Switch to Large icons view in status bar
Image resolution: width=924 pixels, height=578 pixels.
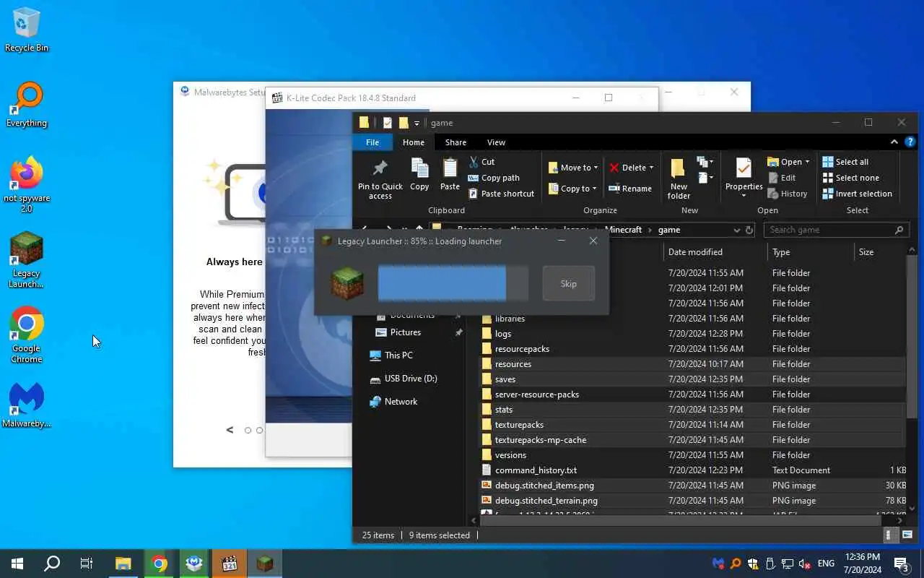coord(907,535)
